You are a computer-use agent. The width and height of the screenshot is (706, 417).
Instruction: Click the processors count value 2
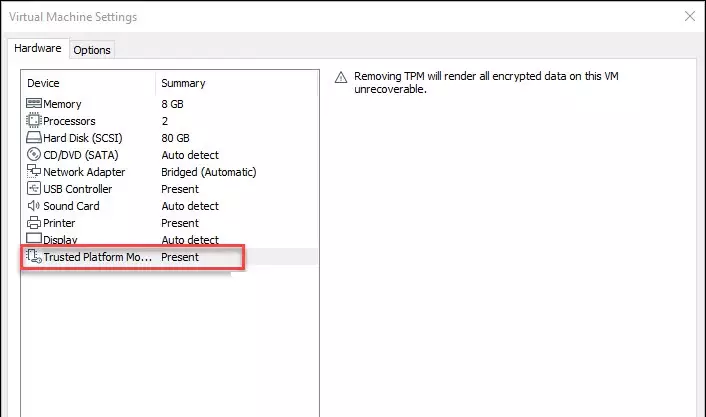(x=165, y=121)
